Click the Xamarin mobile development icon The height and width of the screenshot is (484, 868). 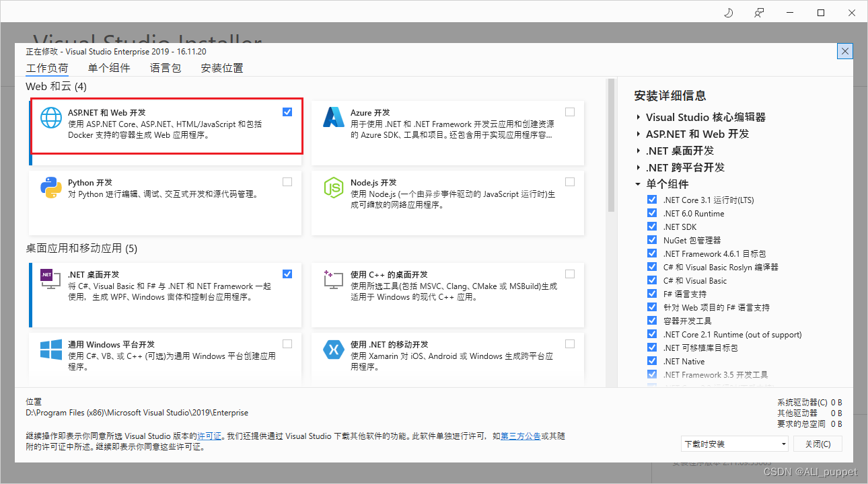334,350
